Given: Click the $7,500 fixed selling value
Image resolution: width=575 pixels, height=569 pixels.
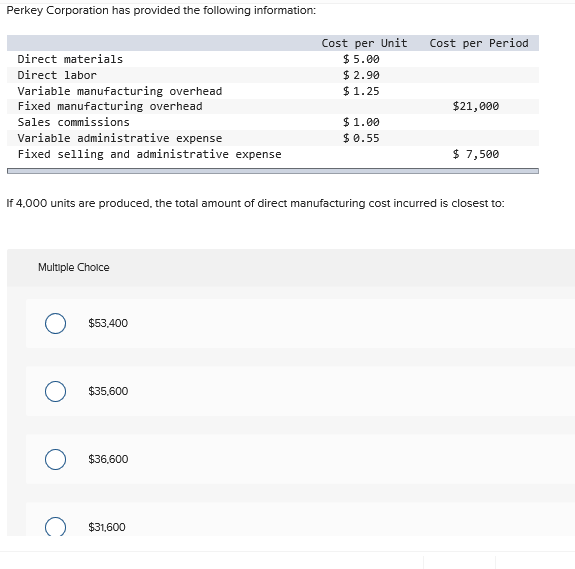Looking at the screenshot, I should tap(476, 154).
